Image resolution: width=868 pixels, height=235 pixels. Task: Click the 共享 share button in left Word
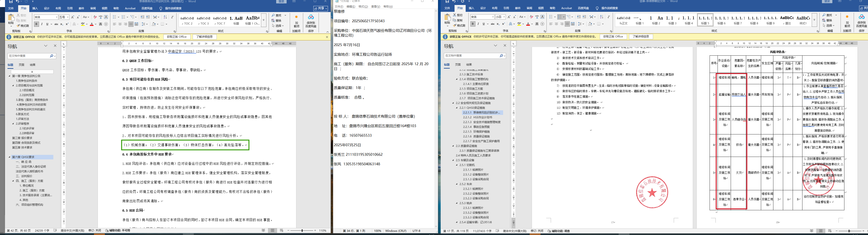(x=320, y=8)
